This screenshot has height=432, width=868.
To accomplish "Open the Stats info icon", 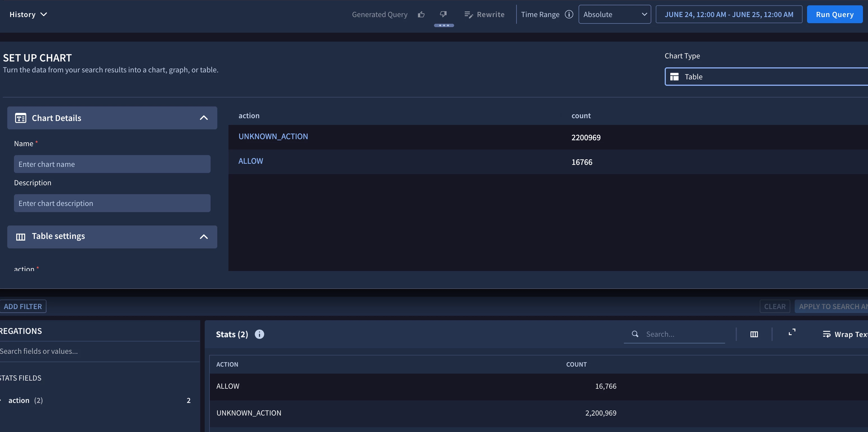I will pyautogui.click(x=260, y=334).
